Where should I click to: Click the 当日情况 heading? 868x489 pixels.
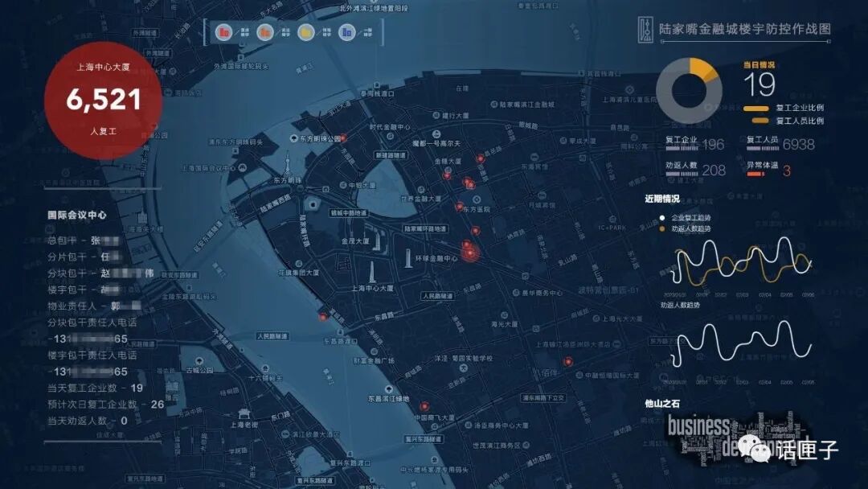pyautogui.click(x=759, y=65)
